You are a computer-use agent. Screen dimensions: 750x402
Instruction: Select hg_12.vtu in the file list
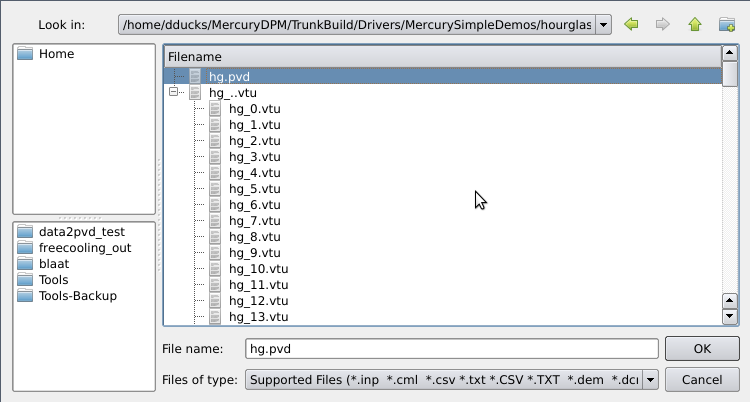[258, 301]
